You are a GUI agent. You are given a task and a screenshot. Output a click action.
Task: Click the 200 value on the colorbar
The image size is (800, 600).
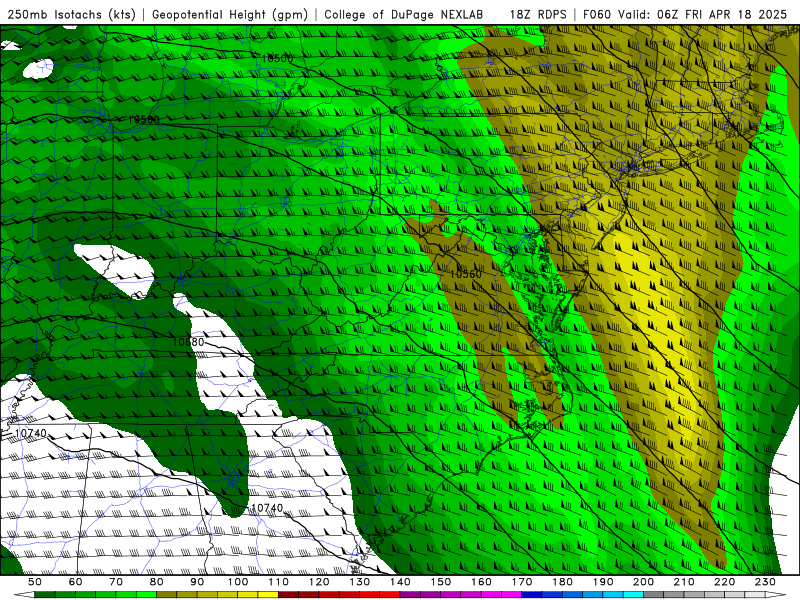coord(643,582)
